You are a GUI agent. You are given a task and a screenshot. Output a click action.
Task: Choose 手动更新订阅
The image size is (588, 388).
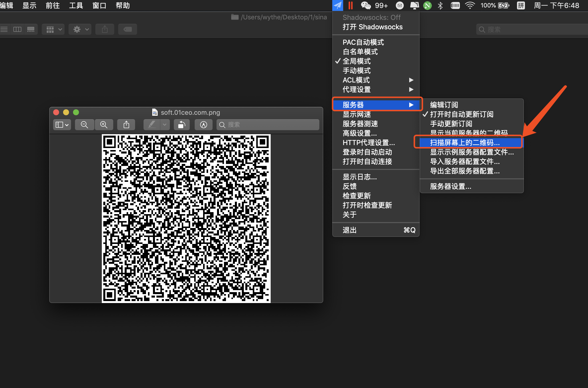tap(472, 124)
